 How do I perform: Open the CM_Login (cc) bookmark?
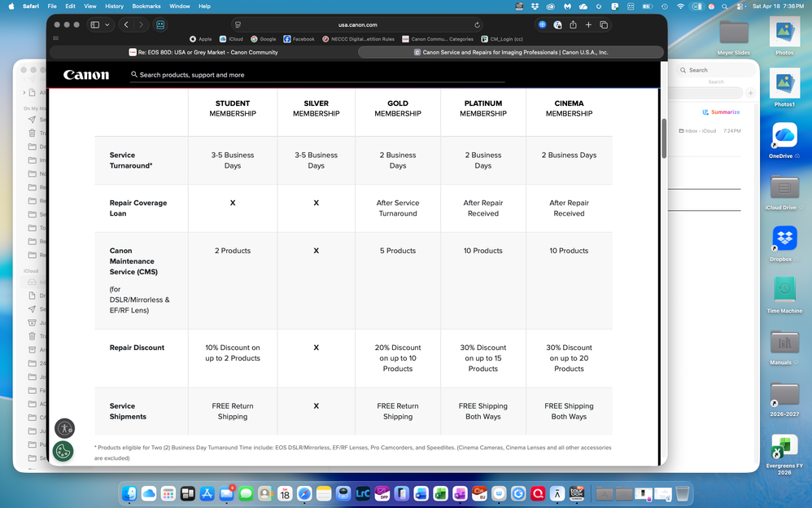pyautogui.click(x=502, y=39)
